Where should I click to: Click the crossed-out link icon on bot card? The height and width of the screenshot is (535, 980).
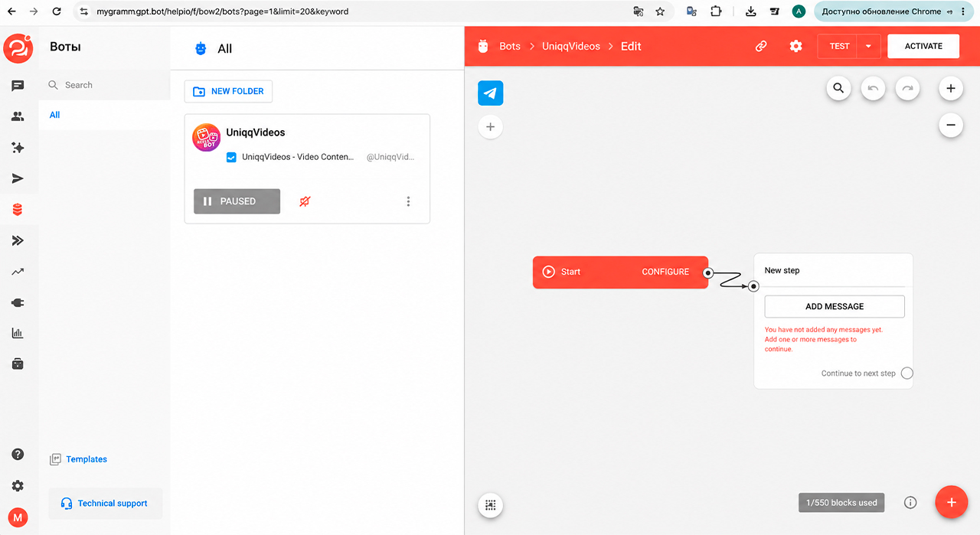305,201
